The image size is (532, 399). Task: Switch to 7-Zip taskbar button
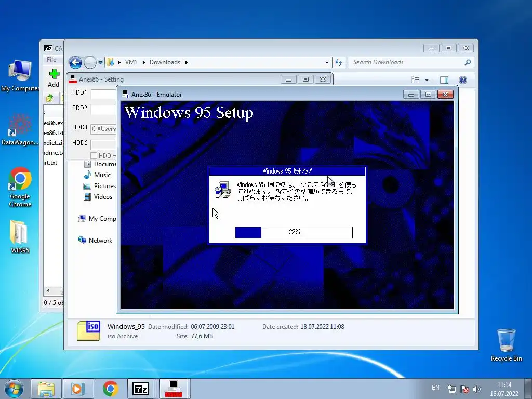141,389
